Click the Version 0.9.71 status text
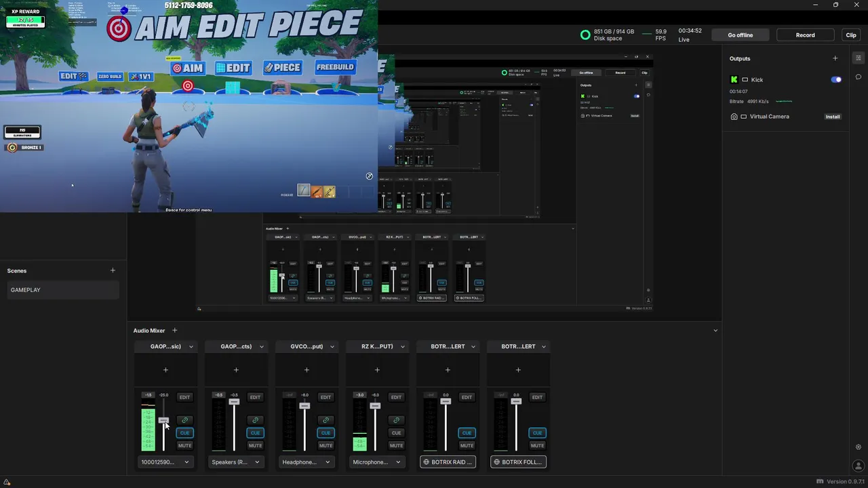Image resolution: width=868 pixels, height=488 pixels. coord(846,482)
